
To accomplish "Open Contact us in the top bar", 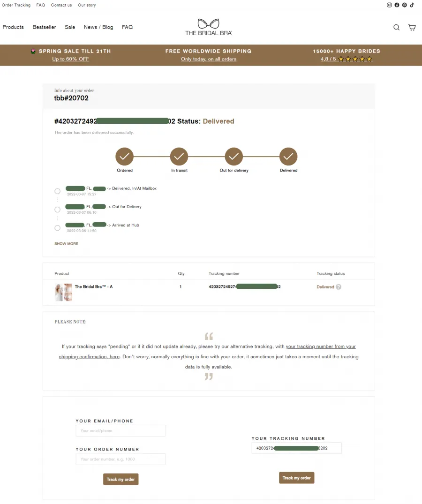I will 61,5.
